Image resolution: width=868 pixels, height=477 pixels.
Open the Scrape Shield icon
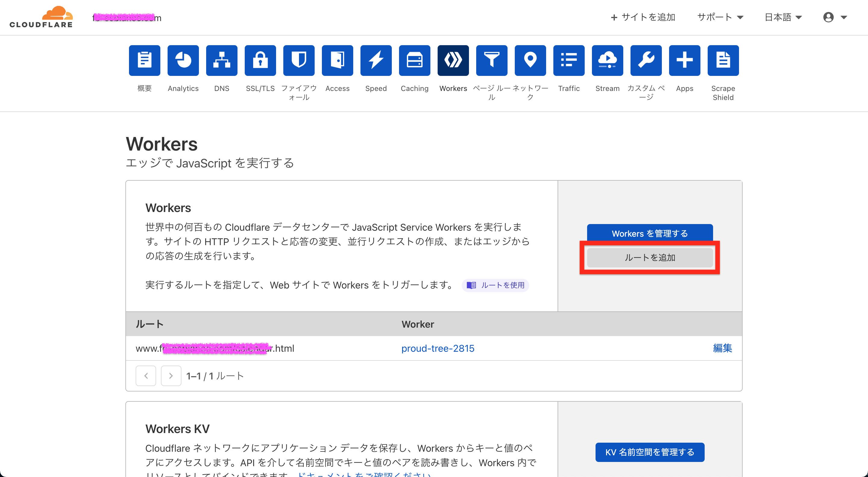tap(723, 61)
